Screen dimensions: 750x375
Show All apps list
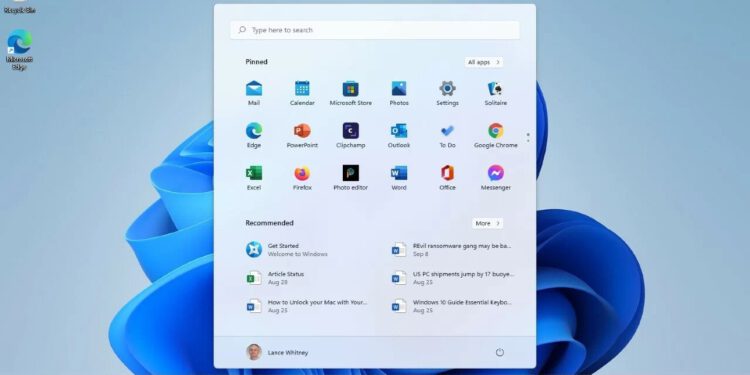tap(484, 62)
